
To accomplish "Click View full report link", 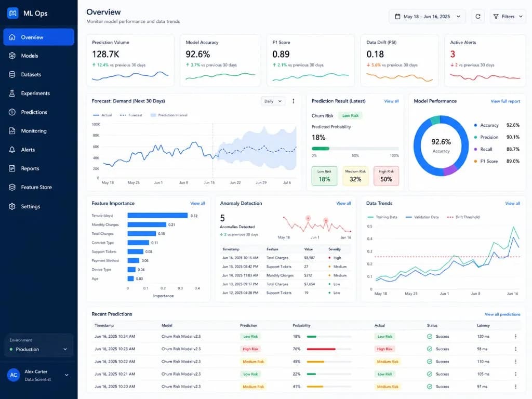I will (x=505, y=101).
